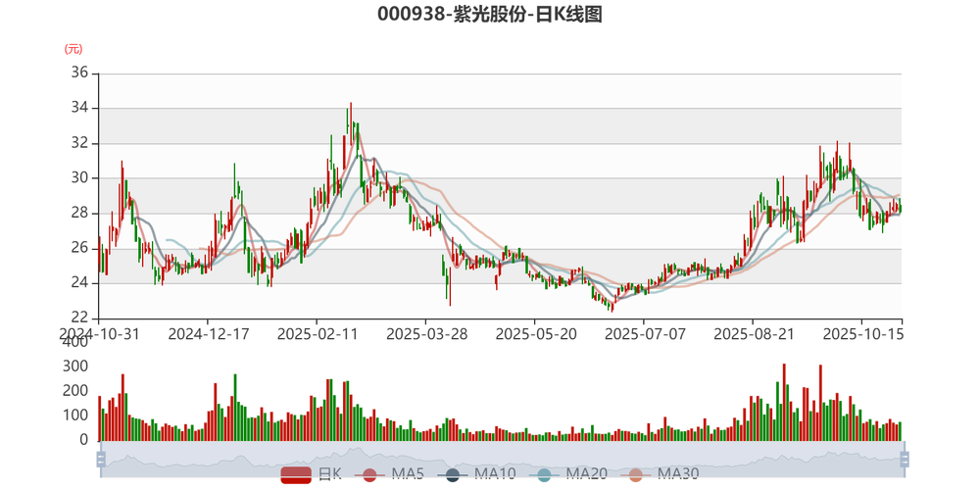Click the 2024-12-17 x-axis date label
This screenshot has width=980, height=490.
click(209, 333)
